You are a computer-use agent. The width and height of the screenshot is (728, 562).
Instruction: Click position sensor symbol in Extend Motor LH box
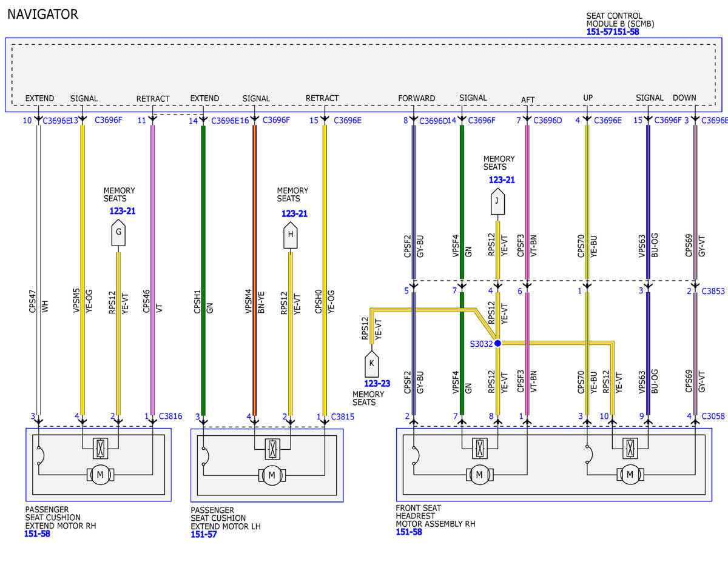point(271,449)
